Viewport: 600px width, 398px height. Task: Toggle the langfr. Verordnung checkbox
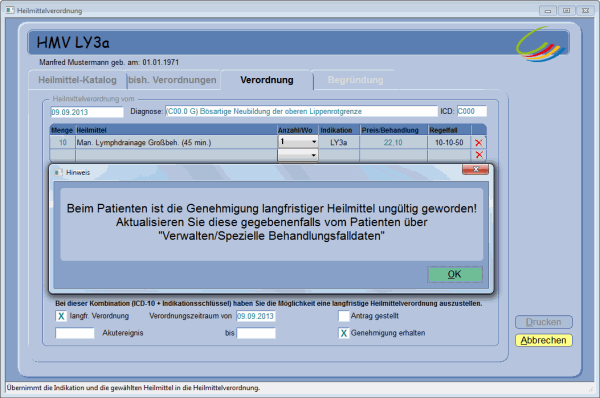click(61, 316)
